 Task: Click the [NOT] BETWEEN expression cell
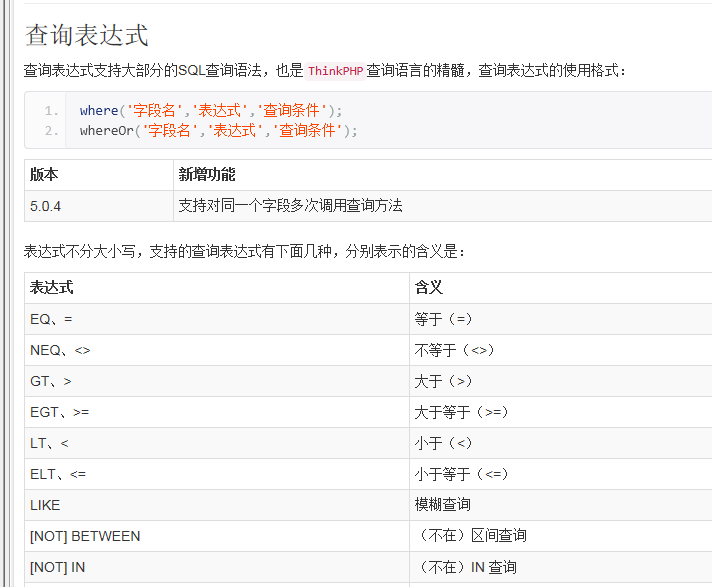[85, 536]
